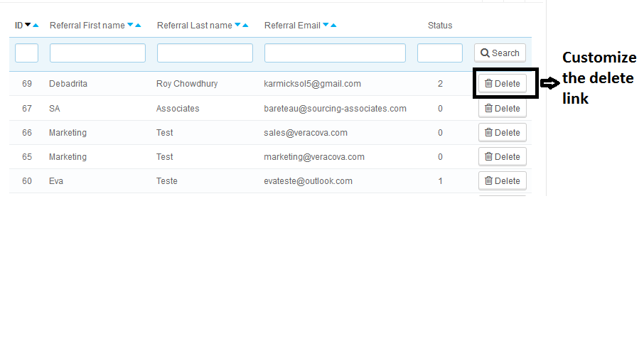Delete the marketing@veracova.com row
Screen dimensions: 644x341
[x=503, y=157]
